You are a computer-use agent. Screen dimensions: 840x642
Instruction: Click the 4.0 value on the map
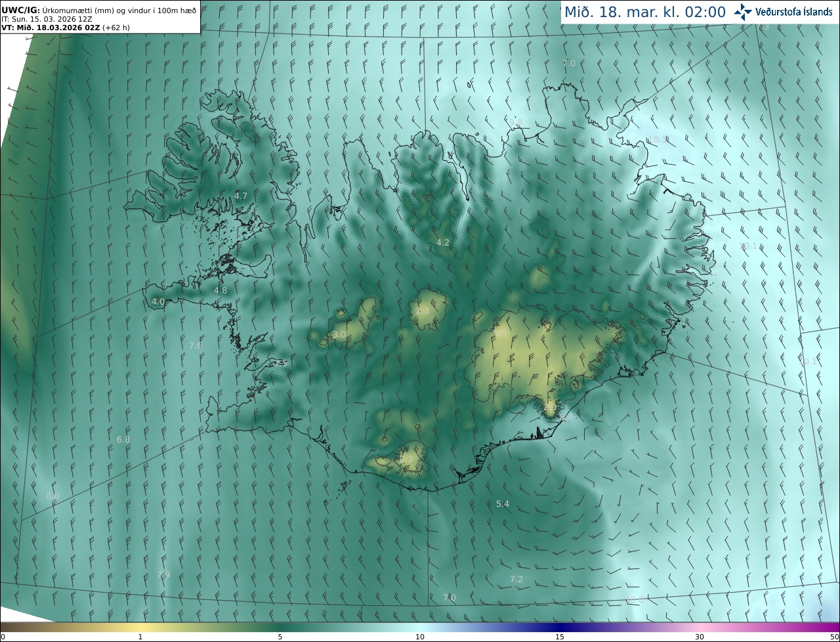point(158,301)
